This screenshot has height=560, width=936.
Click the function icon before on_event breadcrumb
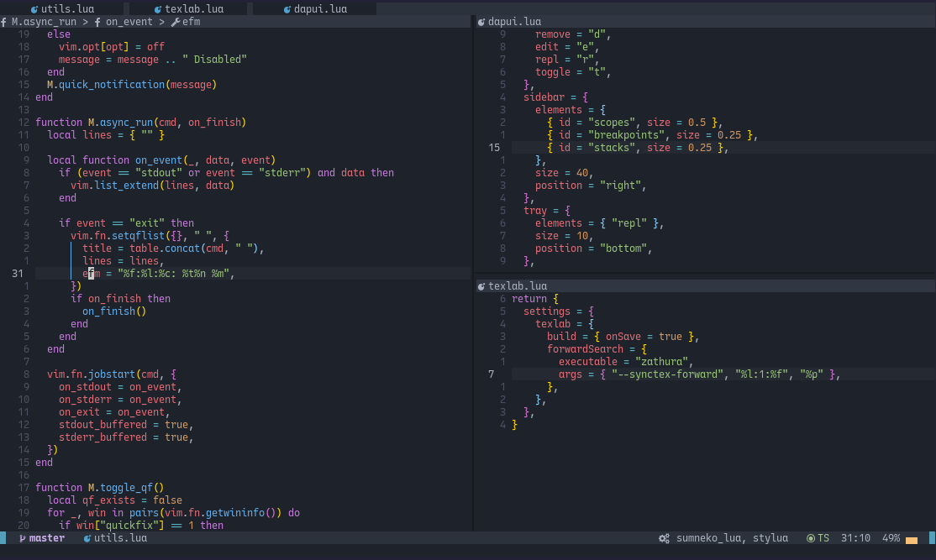(97, 22)
